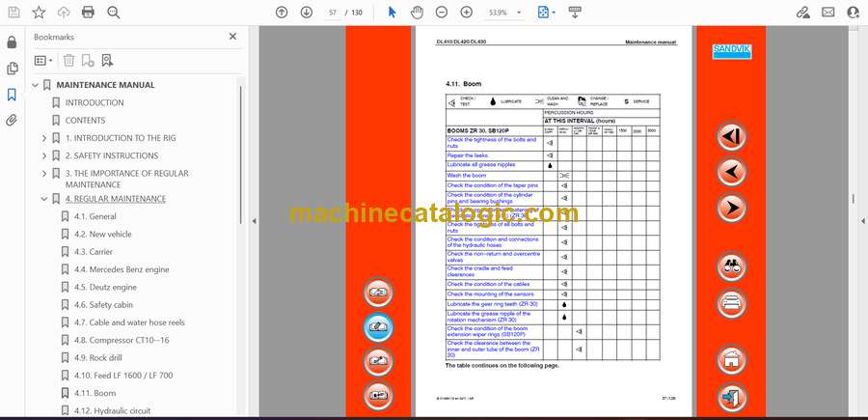Go to the previous page (up arrow)
This screenshot has height=420, width=868.
[x=282, y=13]
